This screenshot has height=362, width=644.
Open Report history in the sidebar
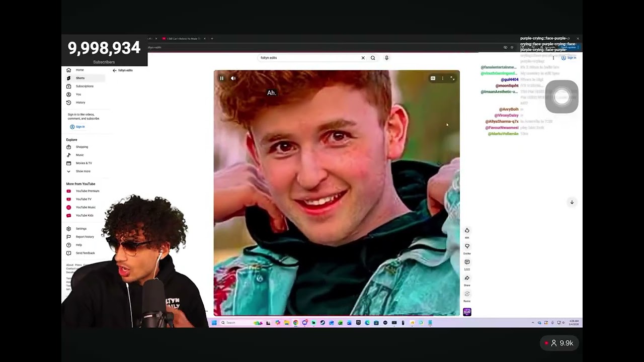(86, 237)
